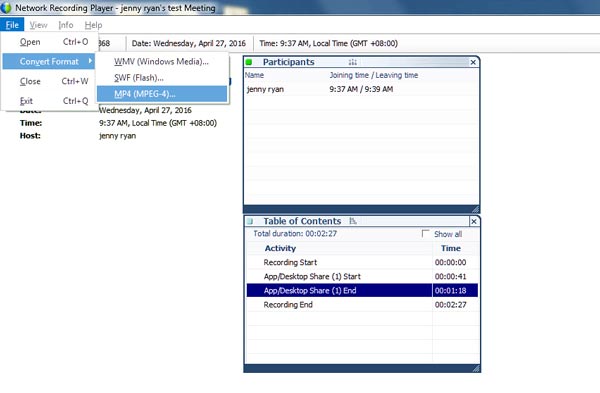This screenshot has width=600, height=393.
Task: Close the Table of Contents panel
Action: pos(474,221)
